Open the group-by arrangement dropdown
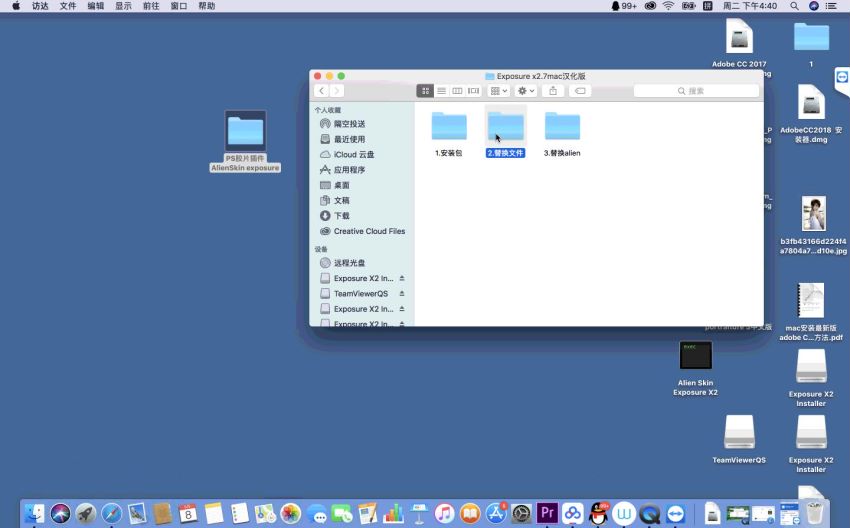This screenshot has width=850, height=528. pos(499,91)
